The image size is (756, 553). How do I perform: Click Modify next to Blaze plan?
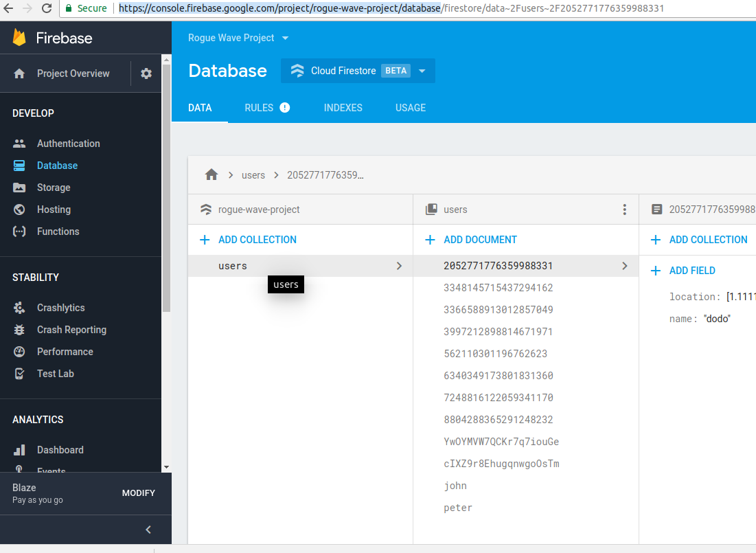(138, 493)
